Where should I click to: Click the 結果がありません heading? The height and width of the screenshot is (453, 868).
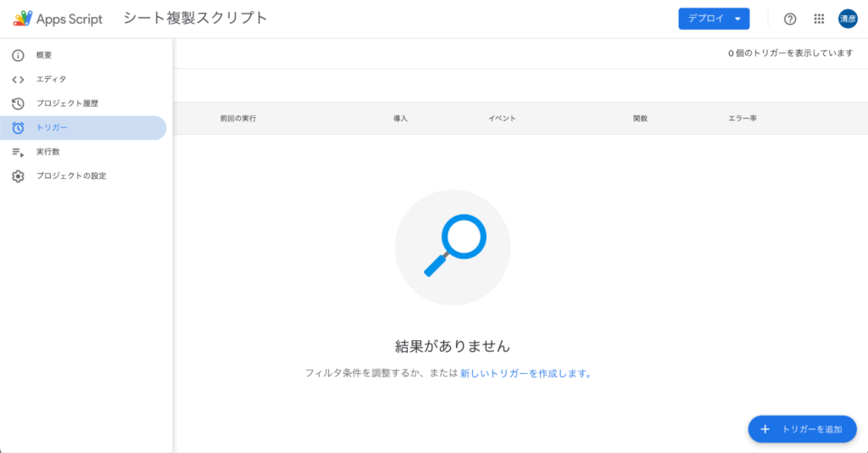(x=453, y=346)
